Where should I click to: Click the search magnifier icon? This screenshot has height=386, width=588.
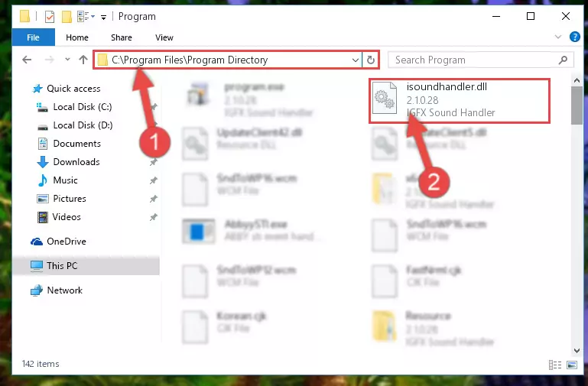tap(563, 60)
